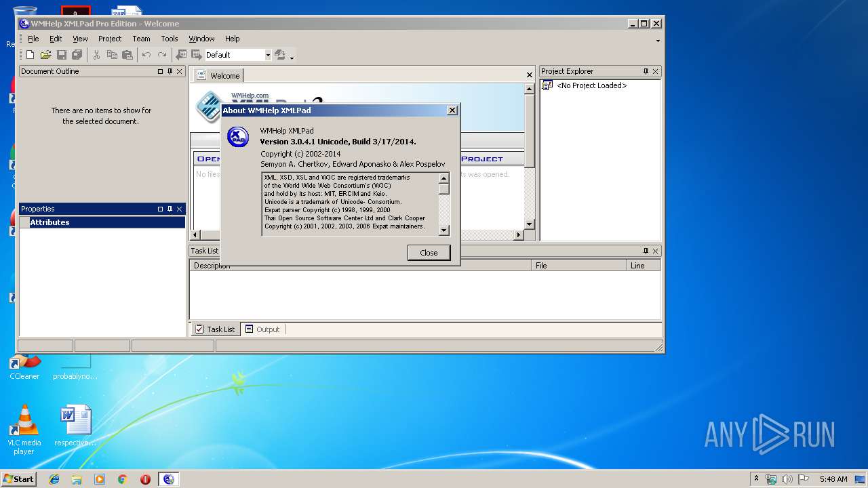Click the Redo arrow icon

point(161,55)
